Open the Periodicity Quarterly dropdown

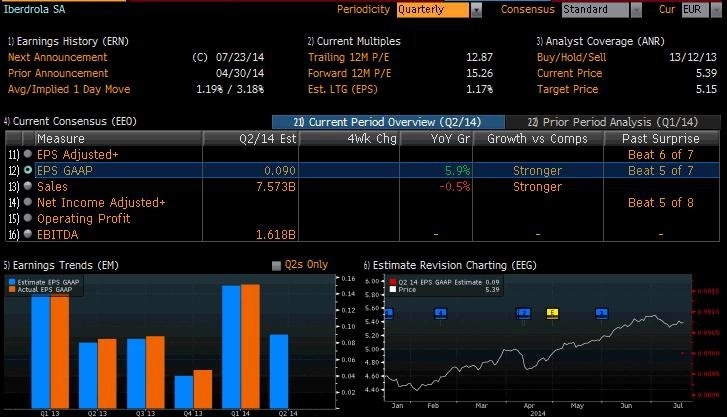point(476,10)
